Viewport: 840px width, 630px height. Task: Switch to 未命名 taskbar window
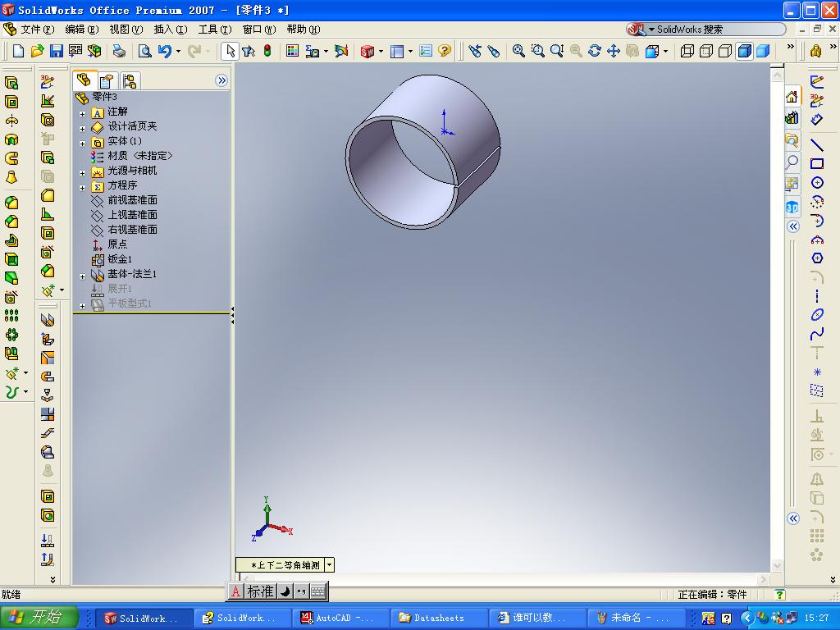[636, 618]
